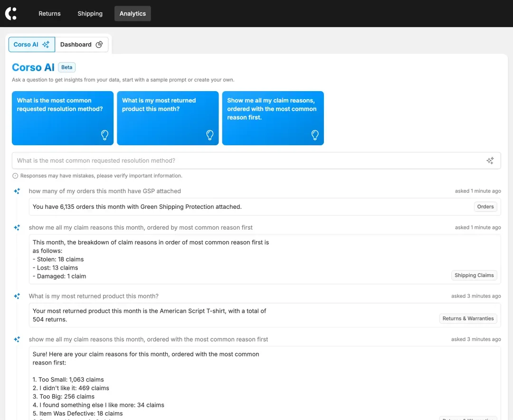Click sparkle icon beside most returned product question
Viewport: 513px width, 420px height.
coord(17,296)
